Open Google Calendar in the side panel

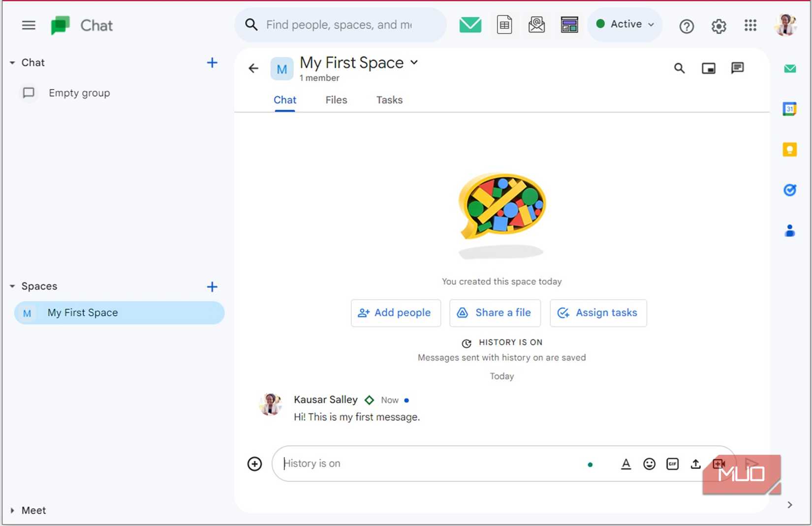(789, 109)
